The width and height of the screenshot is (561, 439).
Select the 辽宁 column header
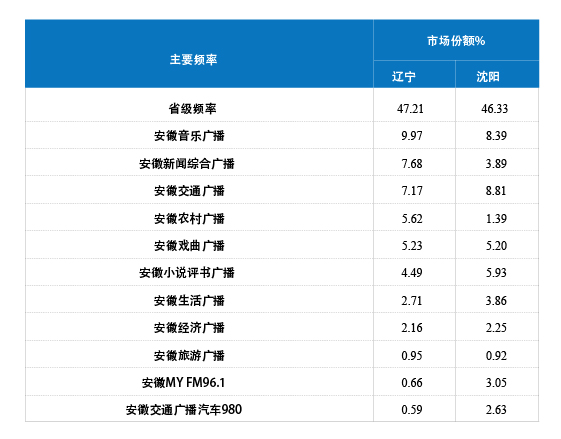(x=404, y=76)
